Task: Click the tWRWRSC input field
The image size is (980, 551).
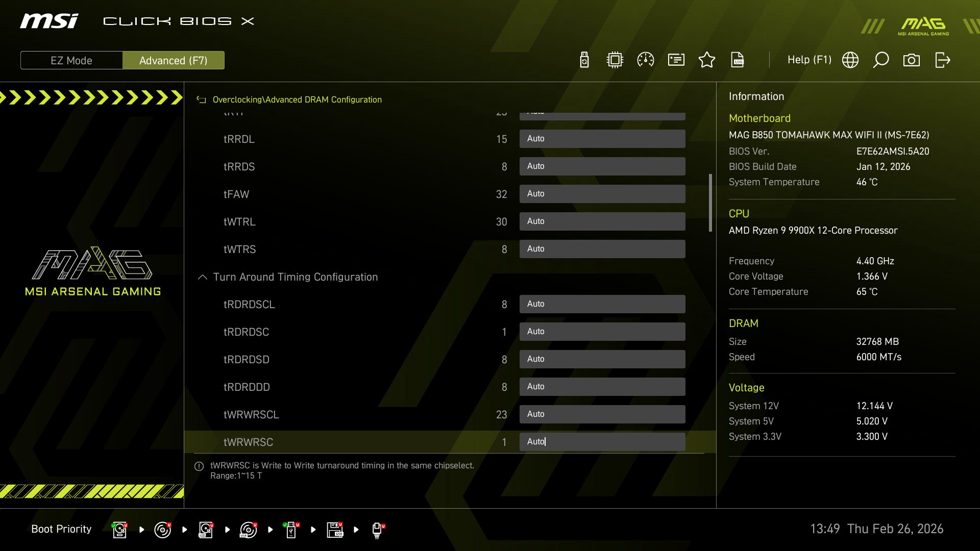Action: [602, 442]
